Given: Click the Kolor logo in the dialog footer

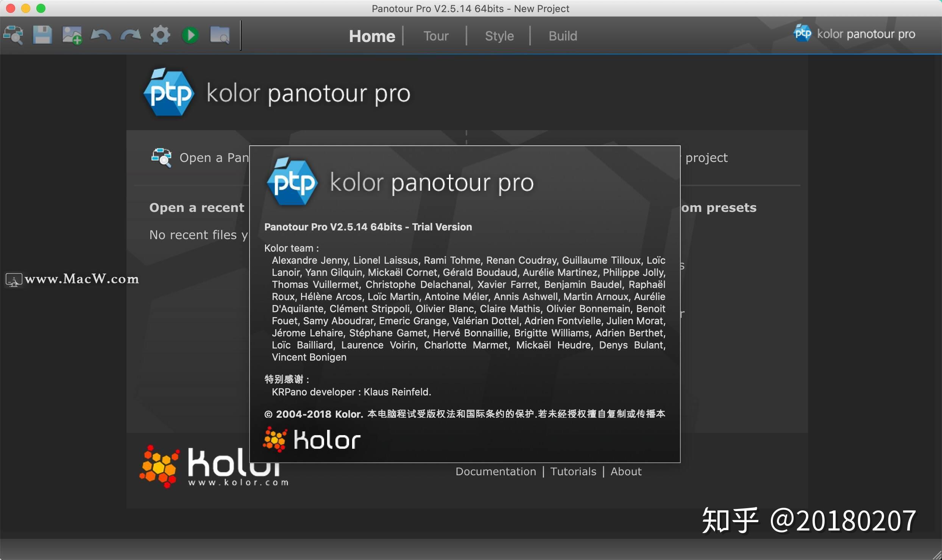Looking at the screenshot, I should (x=312, y=439).
